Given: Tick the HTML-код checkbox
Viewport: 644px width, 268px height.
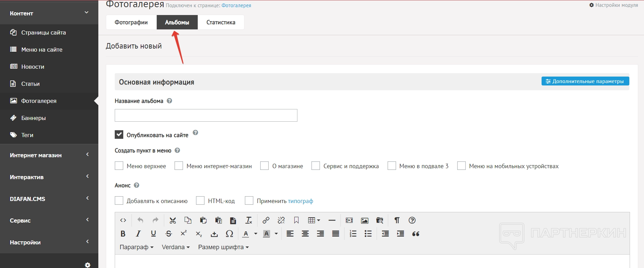Looking at the screenshot, I should pyautogui.click(x=200, y=201).
